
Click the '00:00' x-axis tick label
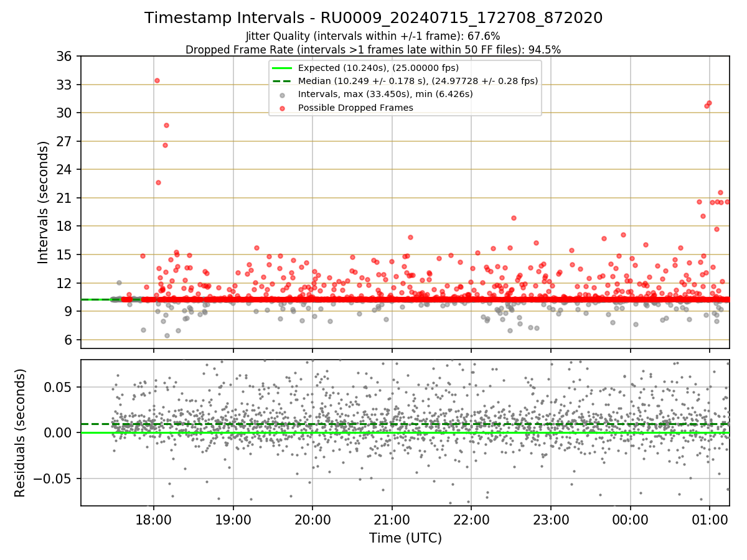[x=631, y=520]
